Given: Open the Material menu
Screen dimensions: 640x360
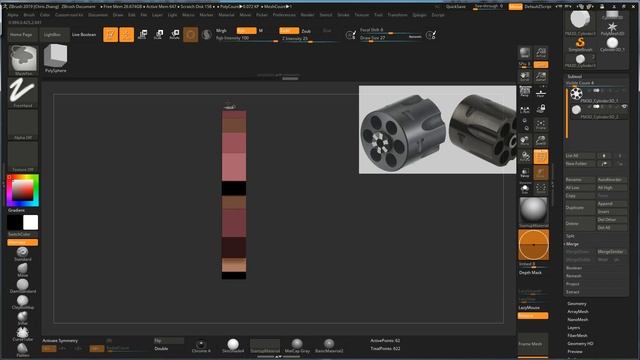Looking at the screenshot, I should pos(227,15).
